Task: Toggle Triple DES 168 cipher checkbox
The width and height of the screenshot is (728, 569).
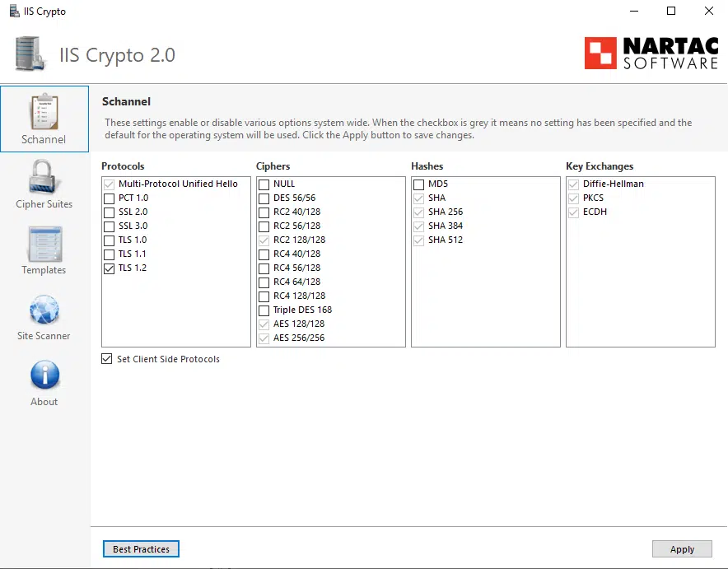Action: pyautogui.click(x=264, y=310)
